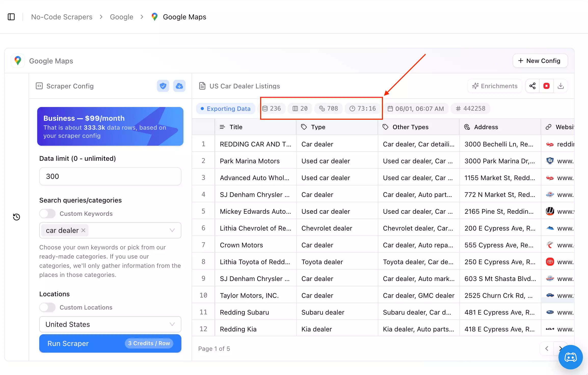The width and height of the screenshot is (588, 375).
Task: Open the Enrichments panel
Action: click(495, 86)
